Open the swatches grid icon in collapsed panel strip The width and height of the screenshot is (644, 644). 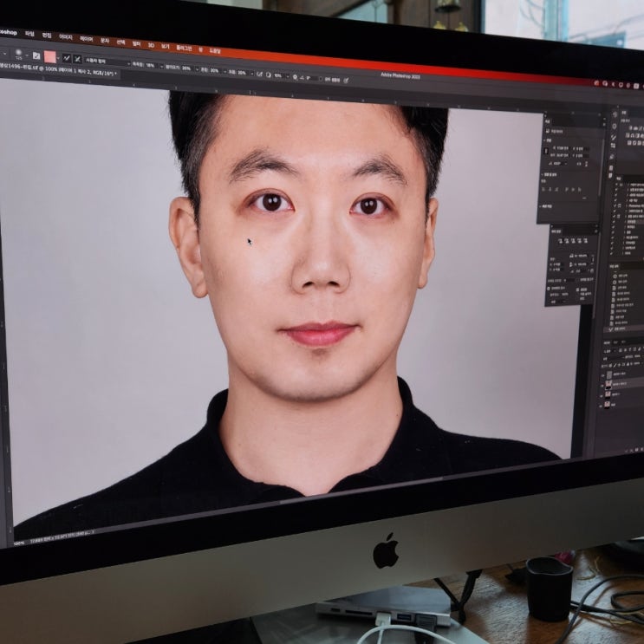[x=613, y=146]
